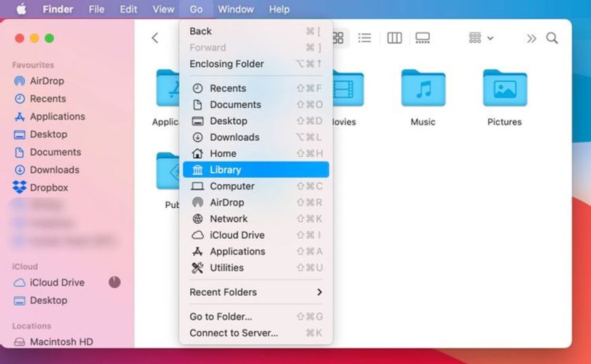This screenshot has height=364, width=591.
Task: Select Home in the Go menu
Action: [x=256, y=154]
